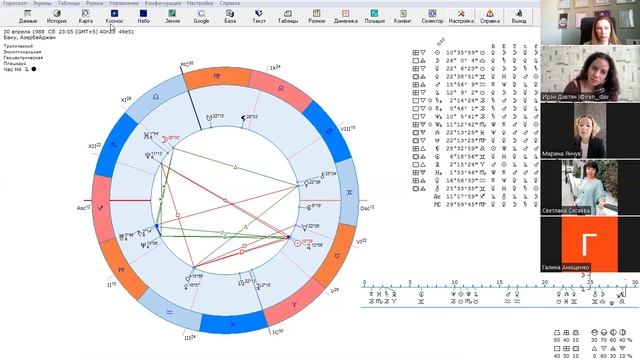Image resolution: width=640 pixels, height=360 pixels.
Task: Open the Данные toolbar icon
Action: (x=28, y=16)
